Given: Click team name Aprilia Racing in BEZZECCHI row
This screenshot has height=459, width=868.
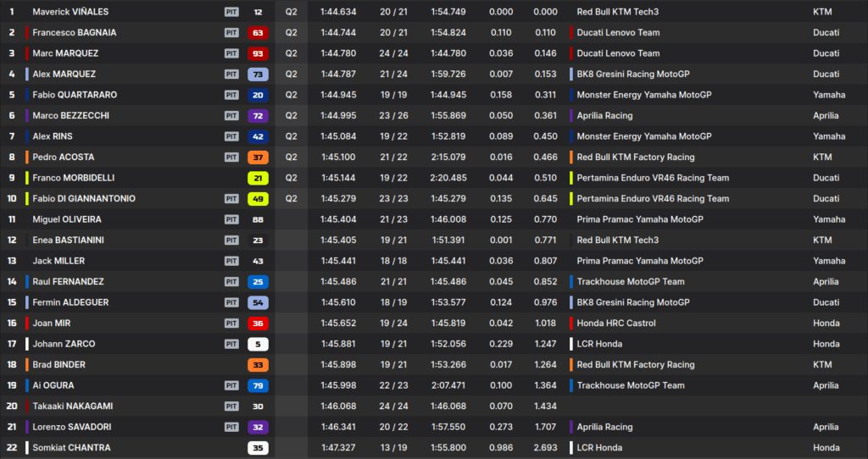Looking at the screenshot, I should 604,115.
